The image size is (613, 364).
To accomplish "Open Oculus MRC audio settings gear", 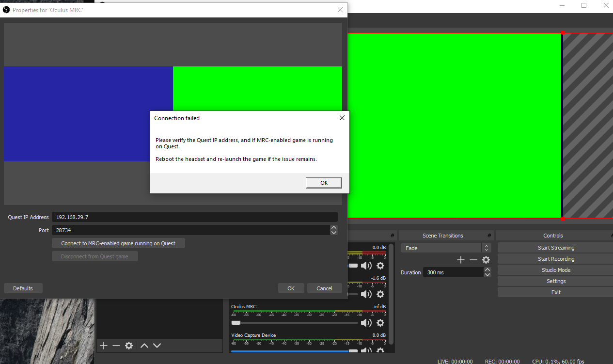I will coord(380,323).
